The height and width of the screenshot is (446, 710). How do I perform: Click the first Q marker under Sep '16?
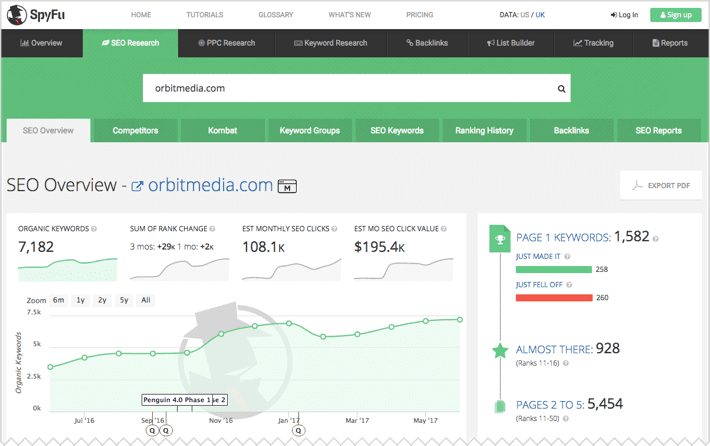tap(152, 430)
